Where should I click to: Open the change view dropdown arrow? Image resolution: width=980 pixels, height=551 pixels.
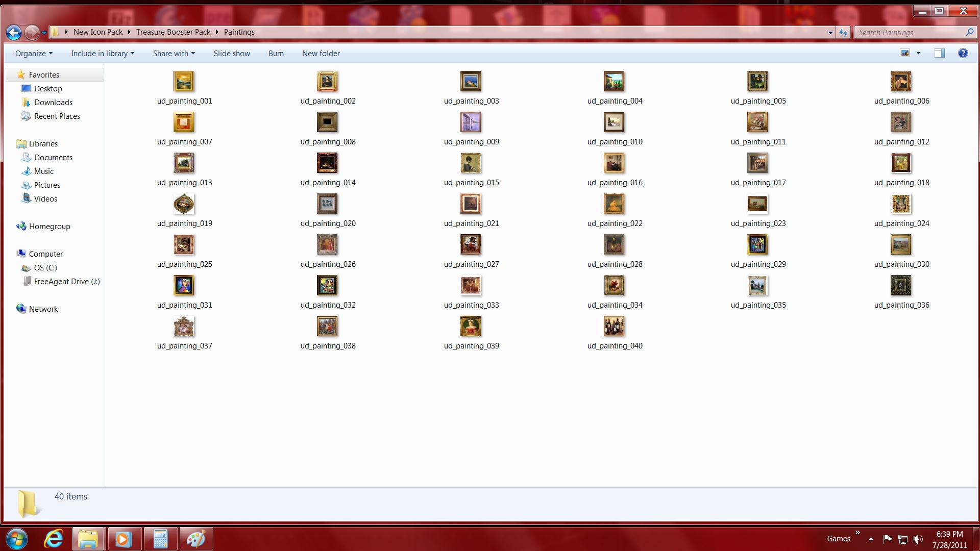[x=918, y=53]
